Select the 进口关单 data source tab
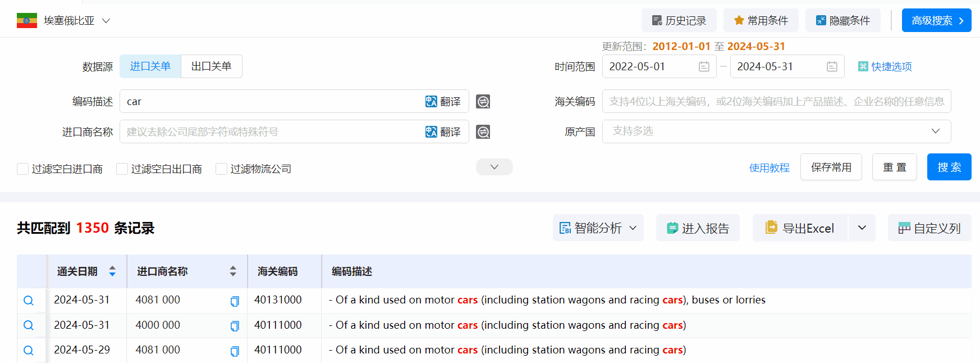This screenshot has width=980, height=363. pyautogui.click(x=150, y=66)
